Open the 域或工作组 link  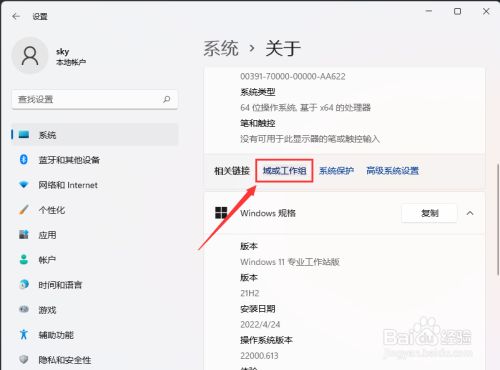[284, 171]
